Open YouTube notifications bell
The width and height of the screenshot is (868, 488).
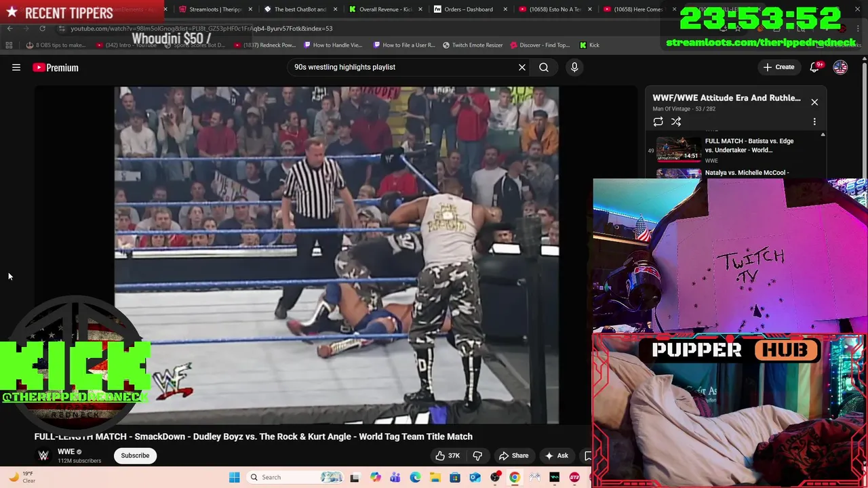pos(814,67)
